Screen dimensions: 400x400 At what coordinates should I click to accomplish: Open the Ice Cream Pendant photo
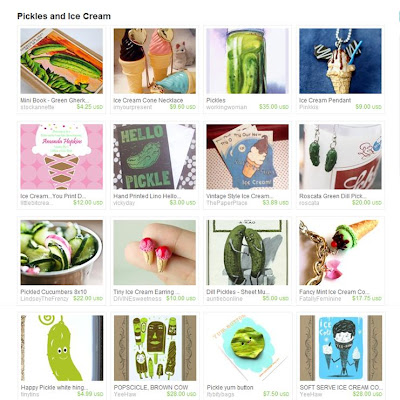click(340, 61)
